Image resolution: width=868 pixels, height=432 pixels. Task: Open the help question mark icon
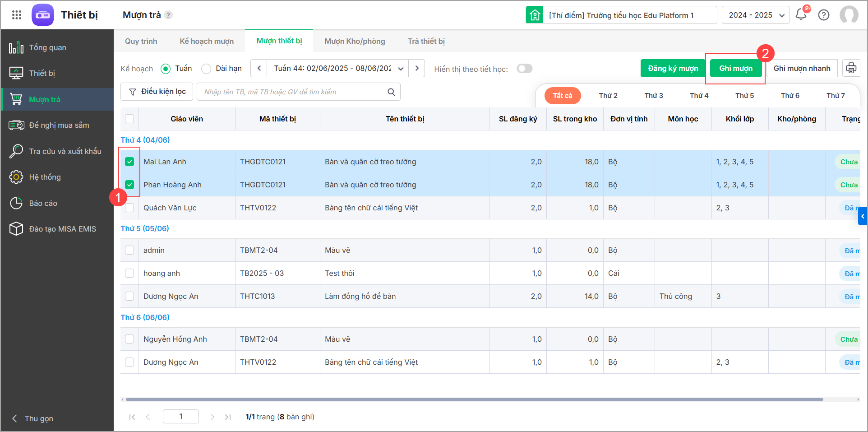pos(824,15)
